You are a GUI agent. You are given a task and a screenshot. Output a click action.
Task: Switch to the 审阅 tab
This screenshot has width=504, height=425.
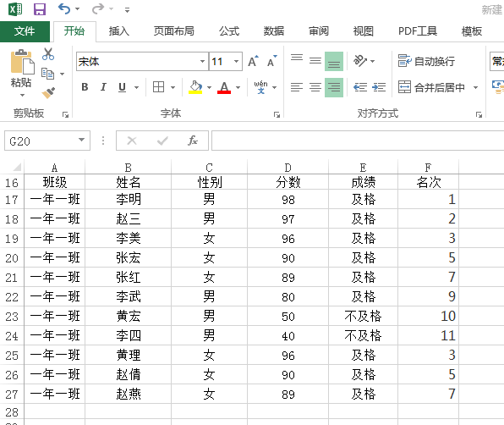(x=319, y=31)
